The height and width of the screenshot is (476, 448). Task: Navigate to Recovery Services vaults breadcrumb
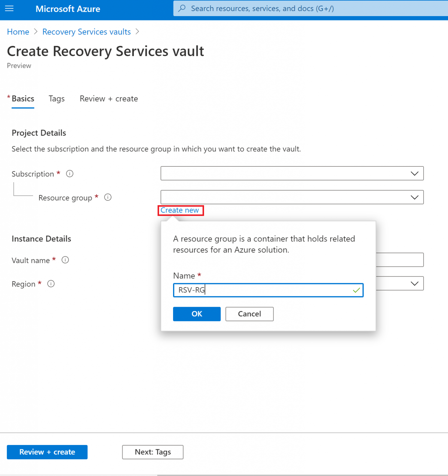[86, 32]
